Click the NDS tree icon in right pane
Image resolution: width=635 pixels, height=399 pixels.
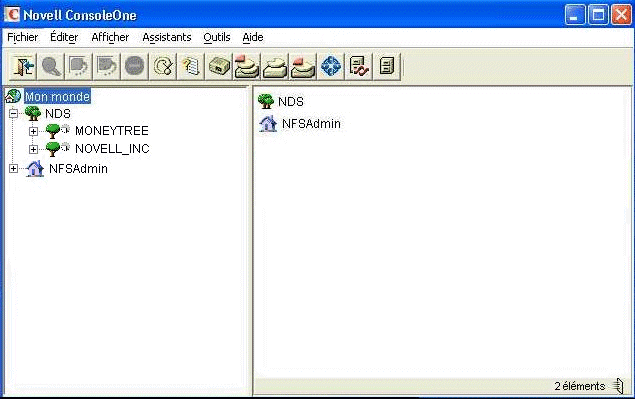click(x=266, y=101)
